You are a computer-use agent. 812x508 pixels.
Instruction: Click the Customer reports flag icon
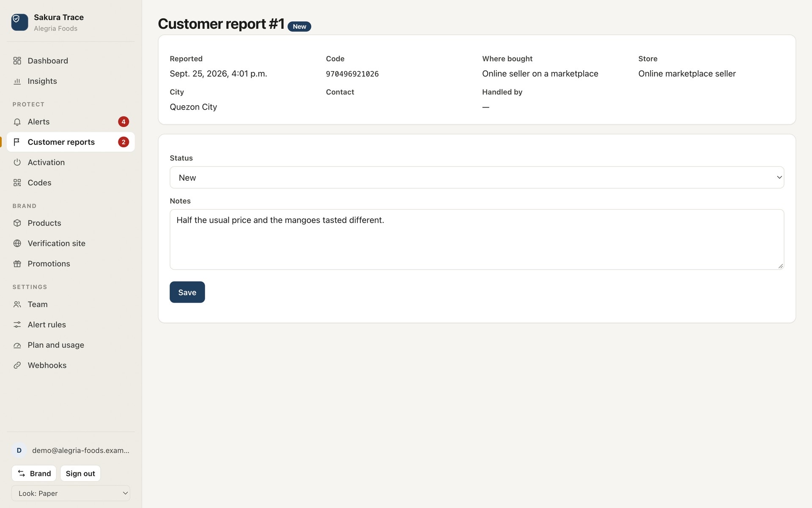[x=17, y=142]
